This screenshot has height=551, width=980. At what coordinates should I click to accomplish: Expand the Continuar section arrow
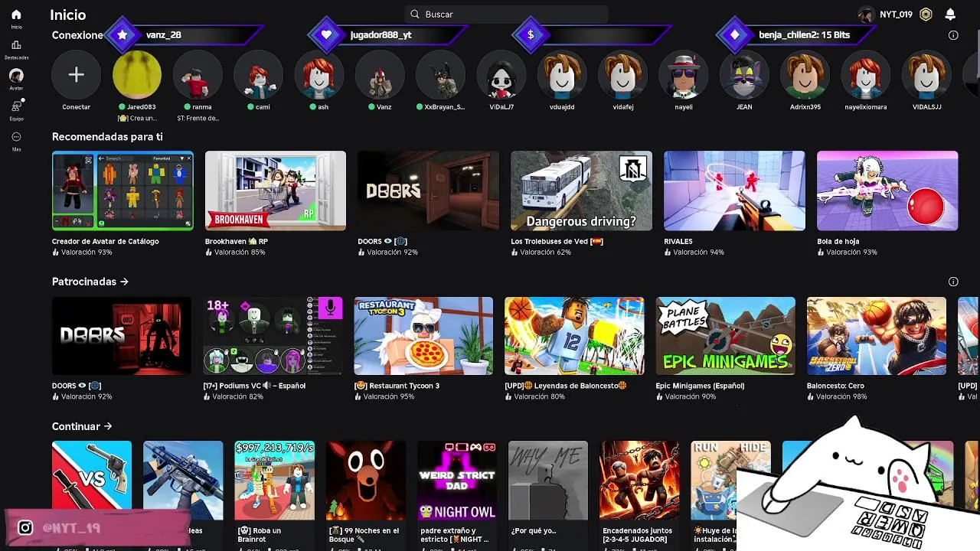click(x=108, y=426)
